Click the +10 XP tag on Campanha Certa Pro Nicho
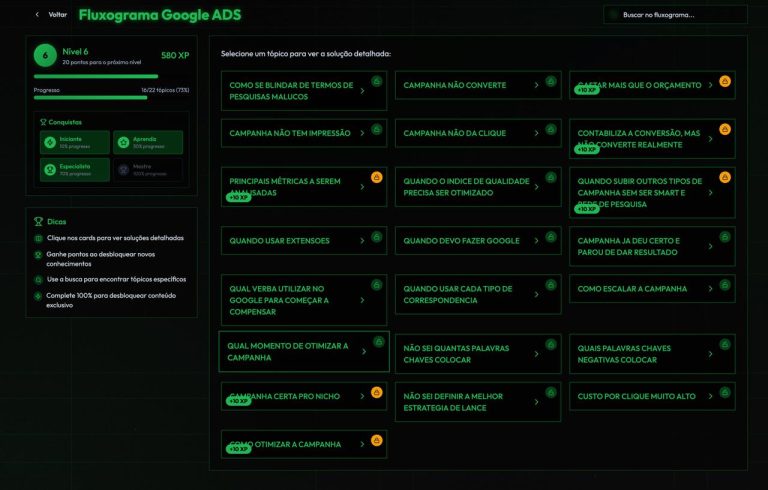 (x=238, y=401)
